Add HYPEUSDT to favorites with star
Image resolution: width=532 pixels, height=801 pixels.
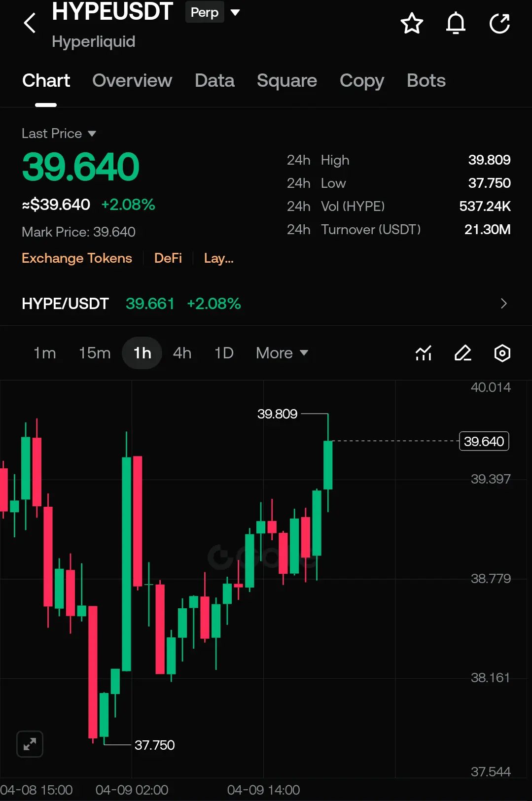click(x=412, y=23)
